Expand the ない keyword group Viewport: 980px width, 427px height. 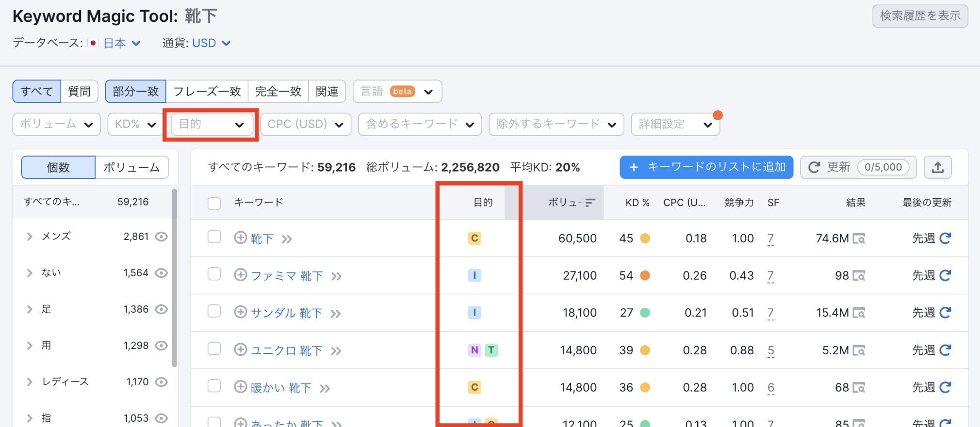click(x=30, y=273)
